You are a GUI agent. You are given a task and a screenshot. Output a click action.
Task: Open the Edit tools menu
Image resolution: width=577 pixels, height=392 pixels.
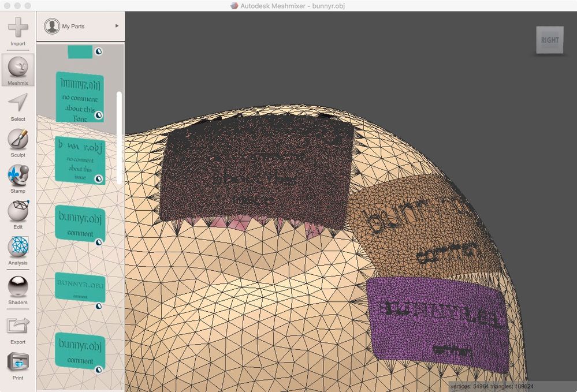click(18, 215)
